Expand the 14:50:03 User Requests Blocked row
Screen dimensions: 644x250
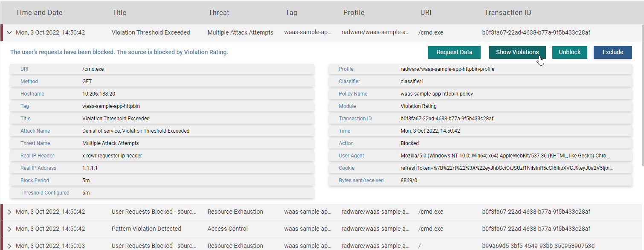click(x=9, y=246)
